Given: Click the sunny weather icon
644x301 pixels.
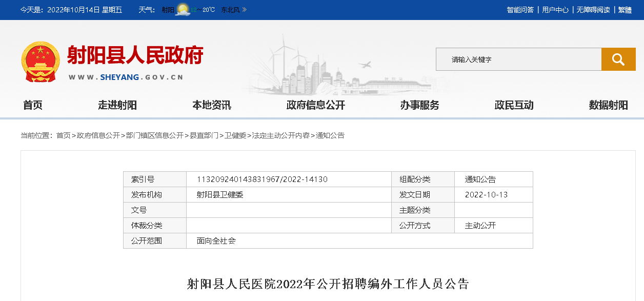Looking at the screenshot, I should pyautogui.click(x=183, y=10).
